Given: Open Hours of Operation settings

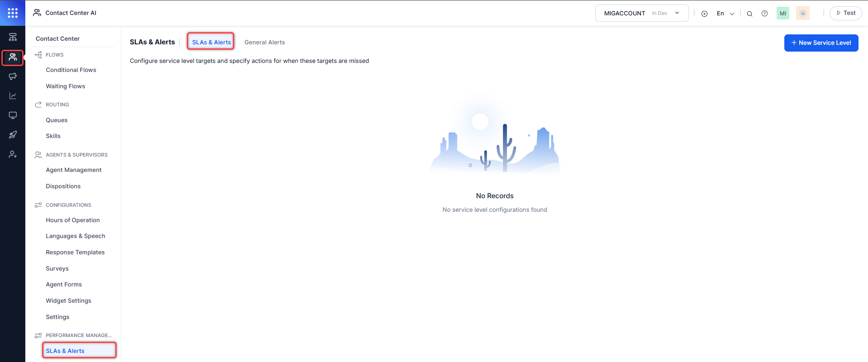Looking at the screenshot, I should (x=73, y=220).
